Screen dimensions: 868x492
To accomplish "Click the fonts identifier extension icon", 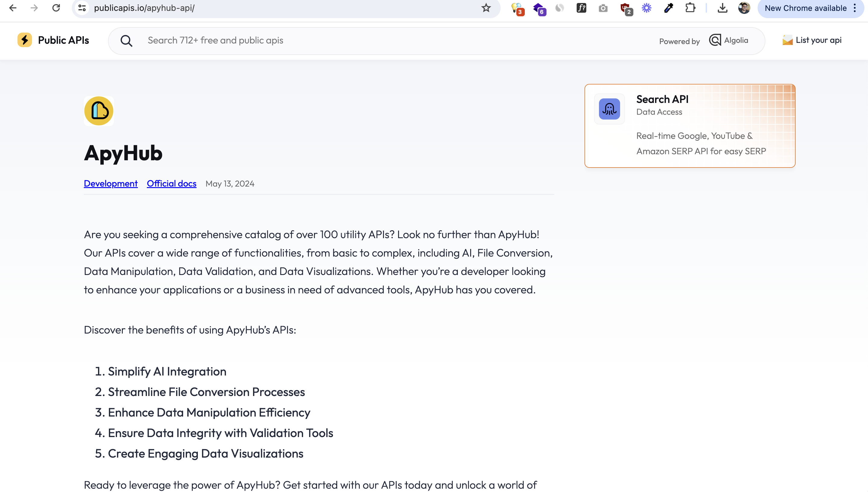I will (581, 8).
